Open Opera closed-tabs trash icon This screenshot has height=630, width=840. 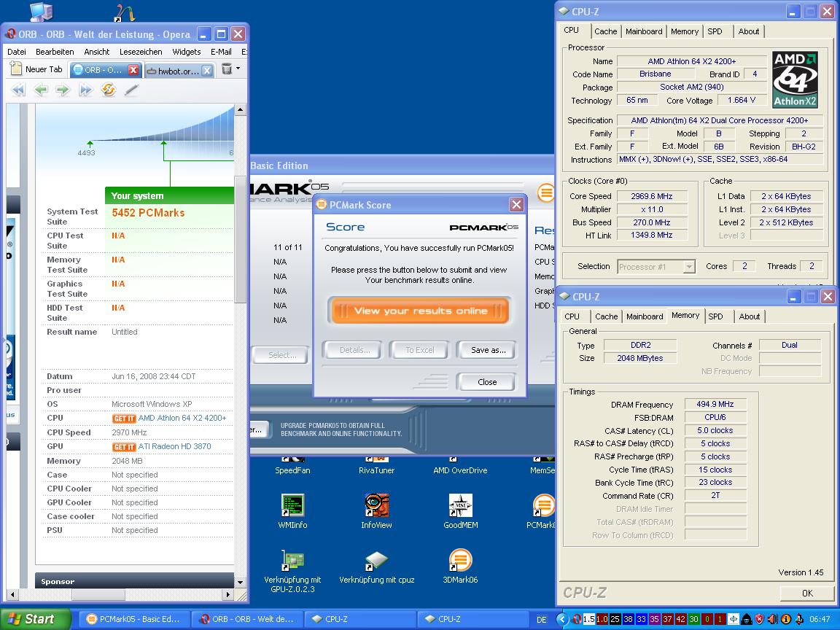pos(227,69)
